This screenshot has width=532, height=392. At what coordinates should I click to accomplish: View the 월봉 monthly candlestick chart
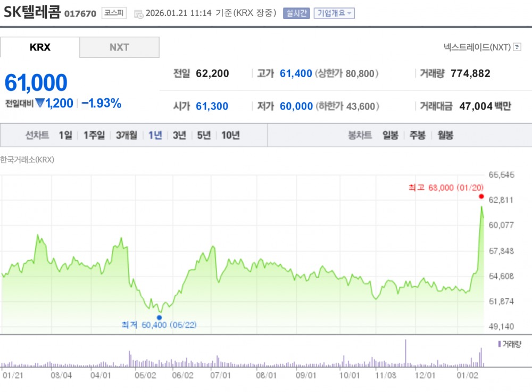445,135
